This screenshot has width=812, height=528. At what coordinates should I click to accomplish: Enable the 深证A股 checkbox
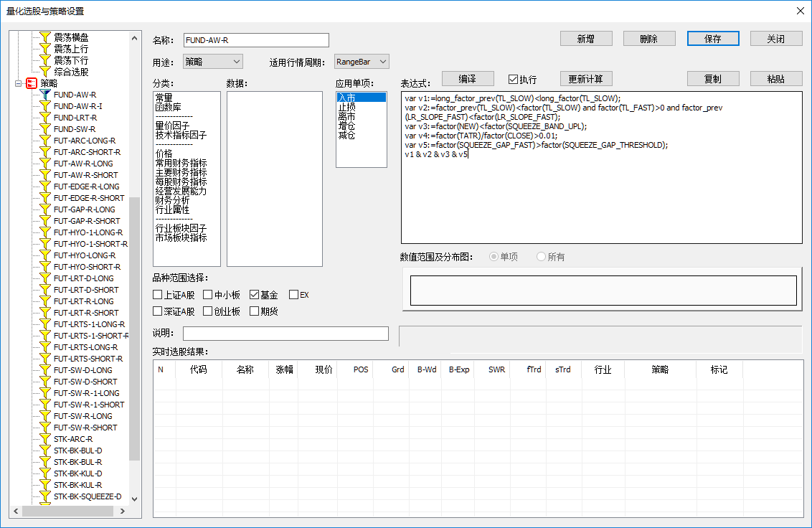click(157, 311)
